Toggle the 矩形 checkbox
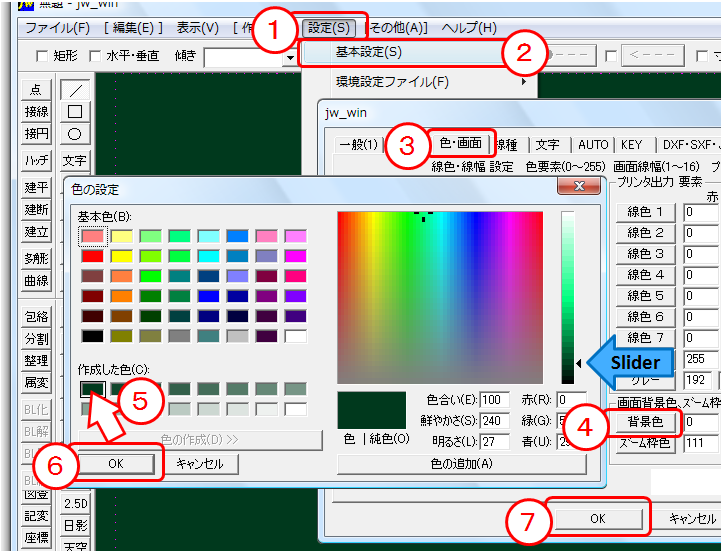The width and height of the screenshot is (723, 552). (42, 56)
